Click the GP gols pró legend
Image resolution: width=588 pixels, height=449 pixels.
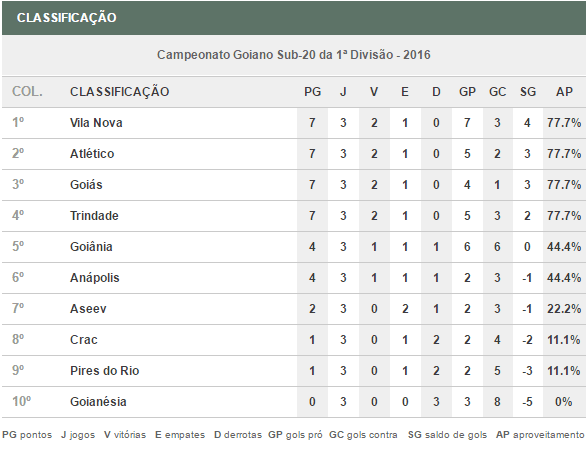295,435
